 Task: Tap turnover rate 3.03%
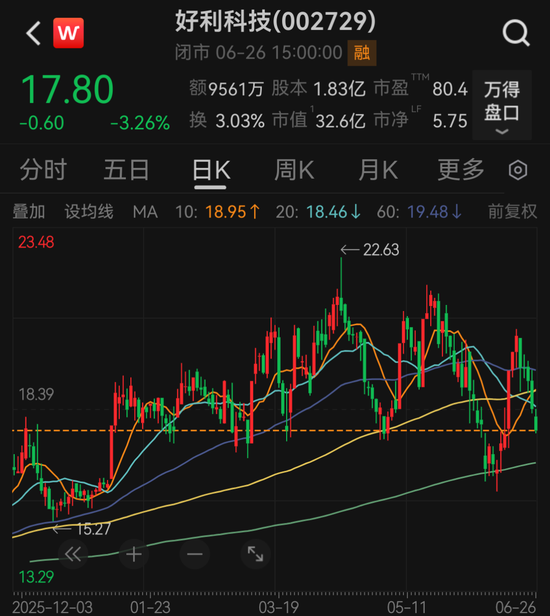(240, 121)
